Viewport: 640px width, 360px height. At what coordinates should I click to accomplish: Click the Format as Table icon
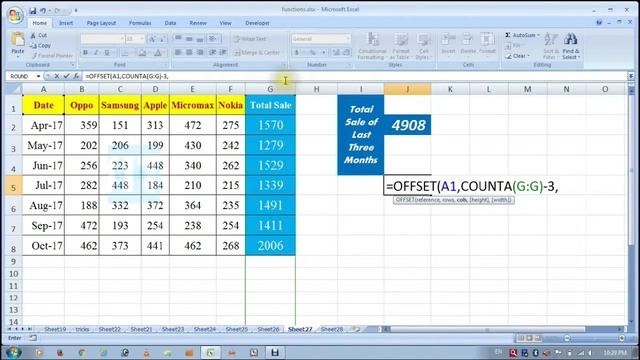click(401, 40)
